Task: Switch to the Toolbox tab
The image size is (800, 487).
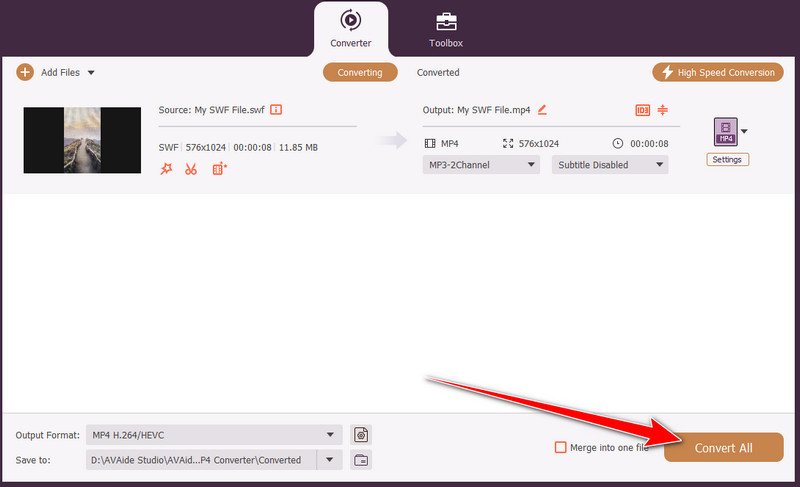Action: (446, 29)
